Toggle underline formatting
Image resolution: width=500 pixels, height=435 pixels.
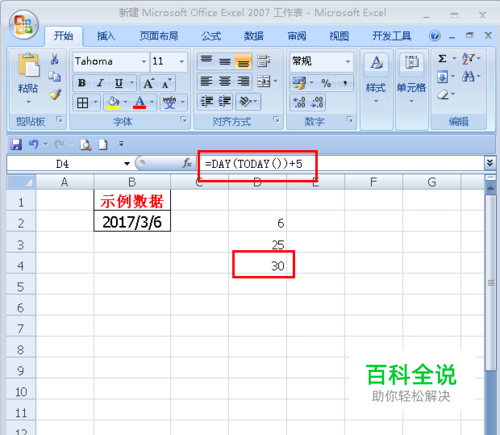click(119, 83)
